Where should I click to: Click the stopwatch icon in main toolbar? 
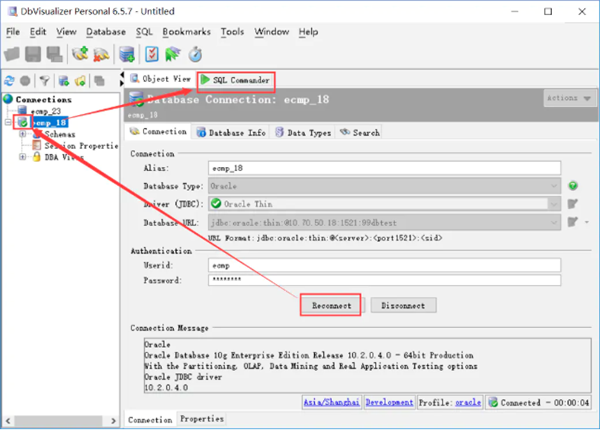tap(197, 53)
